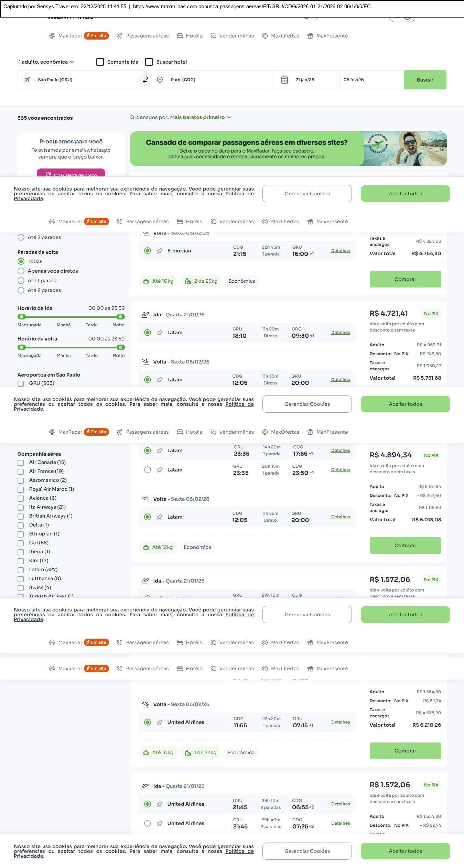This screenshot has height=868, width=464.
Task: Check the Air France (19) airline filter
Action: click(21, 471)
